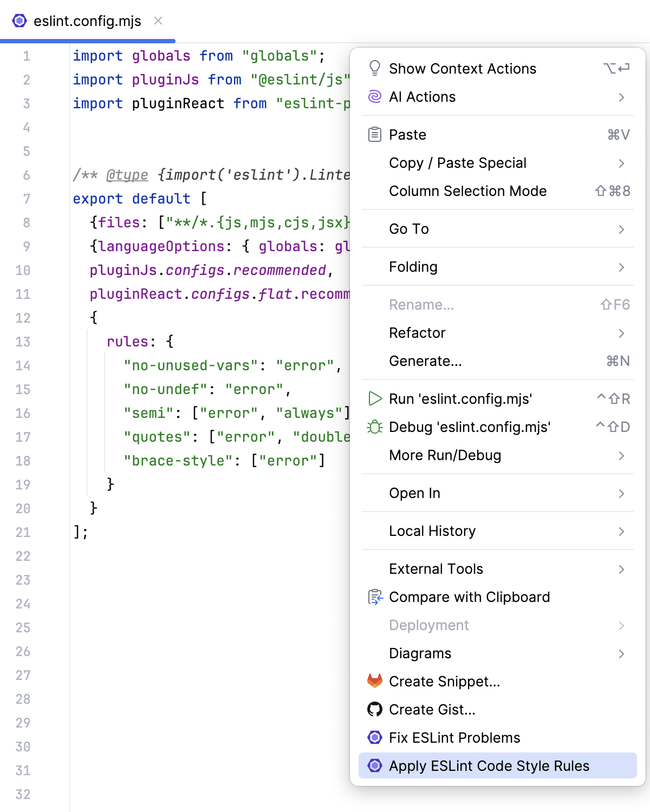Expand the Diagrams submenu
The width and height of the screenshot is (650, 812).
[x=621, y=653]
